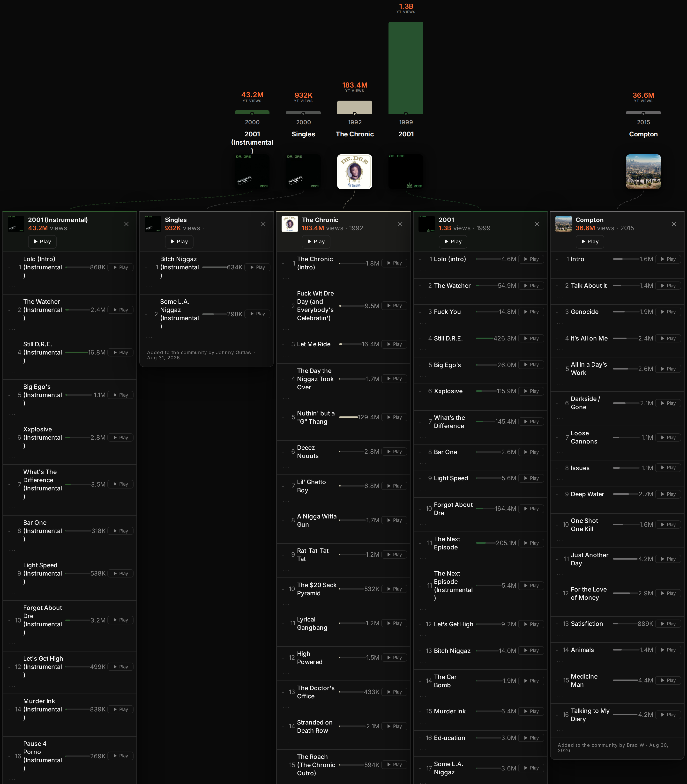Select the 1.3B views 2001 bar

click(x=406, y=68)
